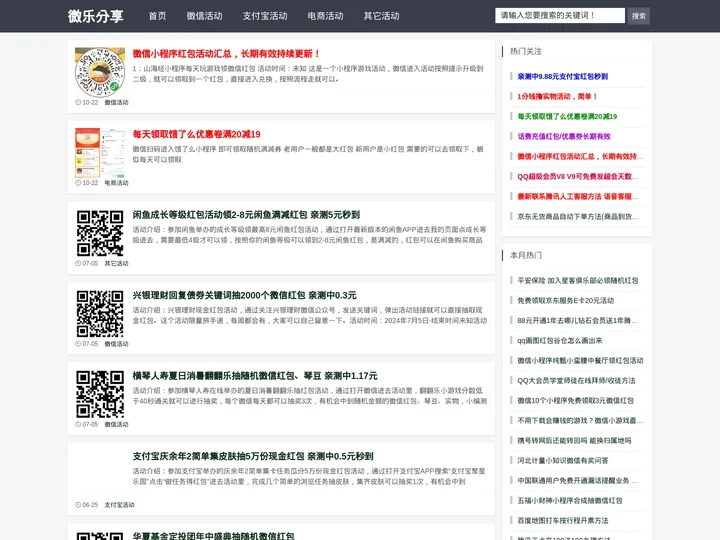Click 支付宝活动 category tag under 庆余年 article
Viewport: 720px width, 540px height.
[119, 505]
